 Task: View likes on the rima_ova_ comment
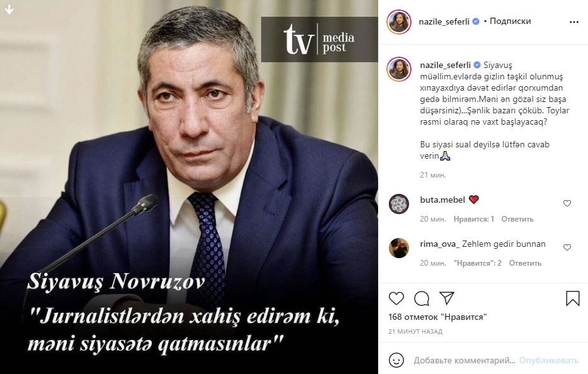tap(477, 263)
